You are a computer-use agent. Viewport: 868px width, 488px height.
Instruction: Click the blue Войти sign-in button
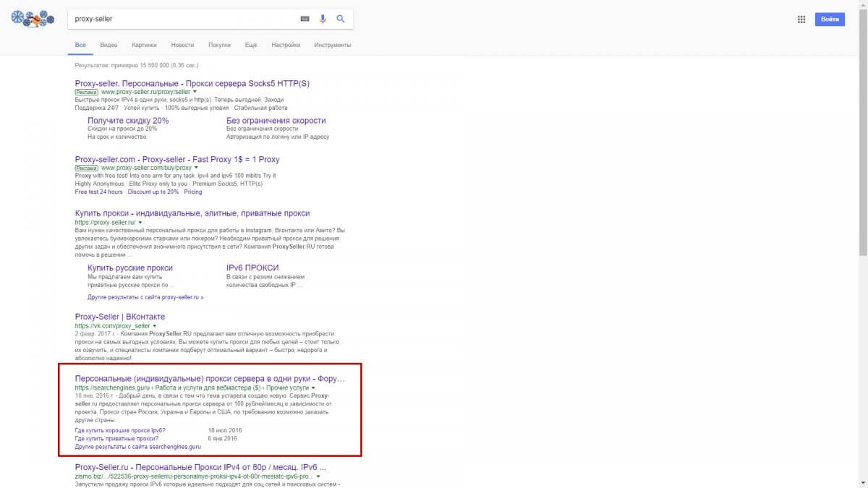(x=829, y=20)
